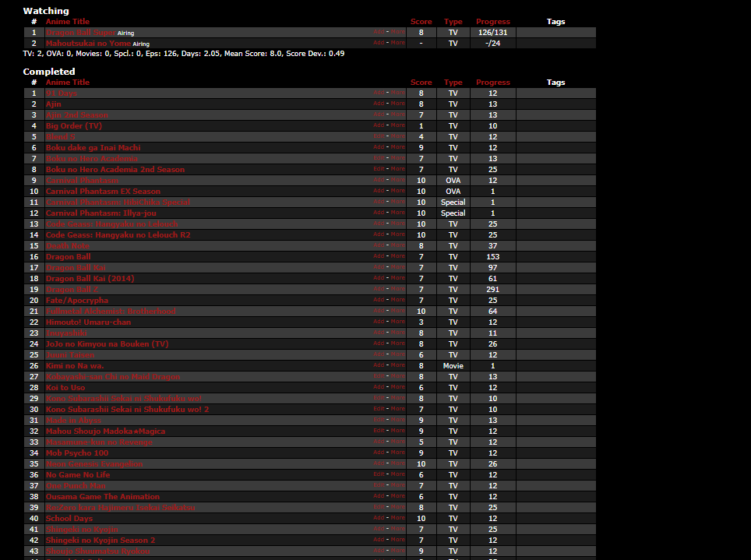Open Big Order (TV) anime page
This screenshot has width=751, height=560.
[74, 126]
